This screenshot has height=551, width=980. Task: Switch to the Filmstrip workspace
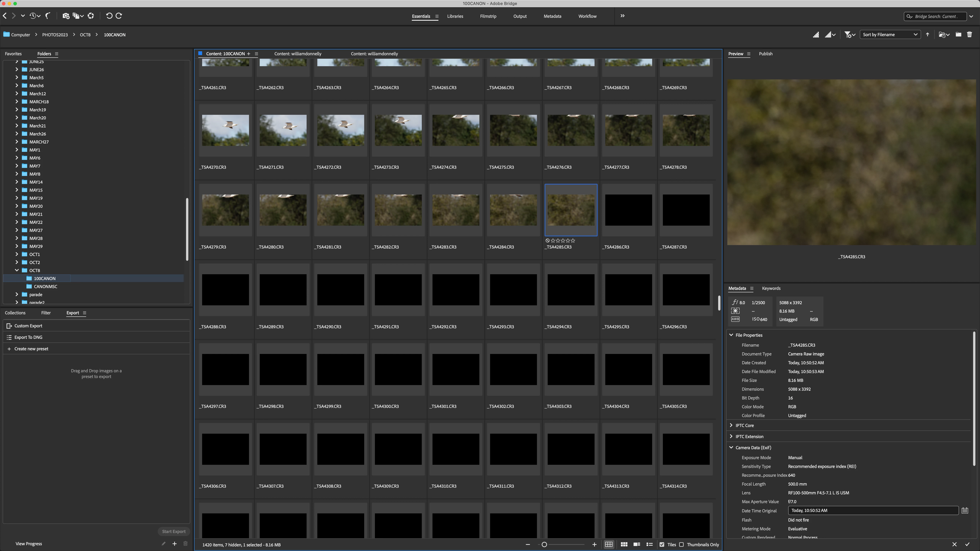click(488, 16)
